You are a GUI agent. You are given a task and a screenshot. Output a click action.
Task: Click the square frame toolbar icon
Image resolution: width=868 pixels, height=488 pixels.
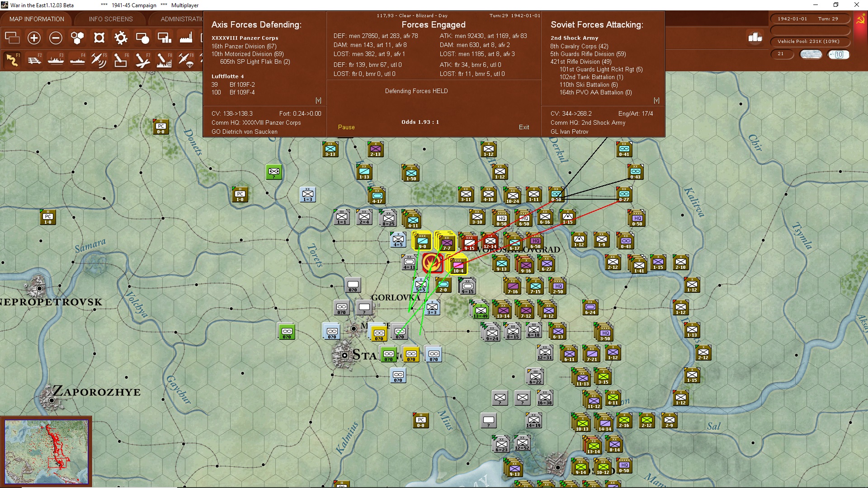(x=99, y=38)
